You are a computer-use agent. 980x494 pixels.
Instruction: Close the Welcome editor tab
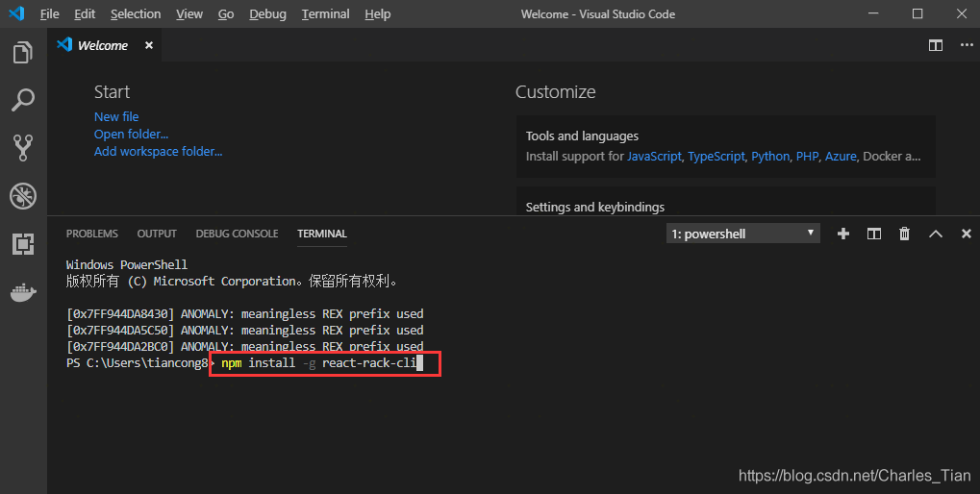coord(149,45)
